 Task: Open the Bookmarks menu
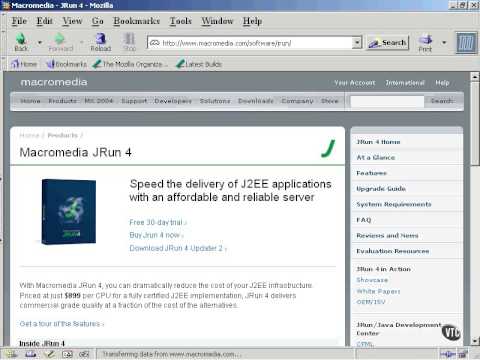[136, 21]
